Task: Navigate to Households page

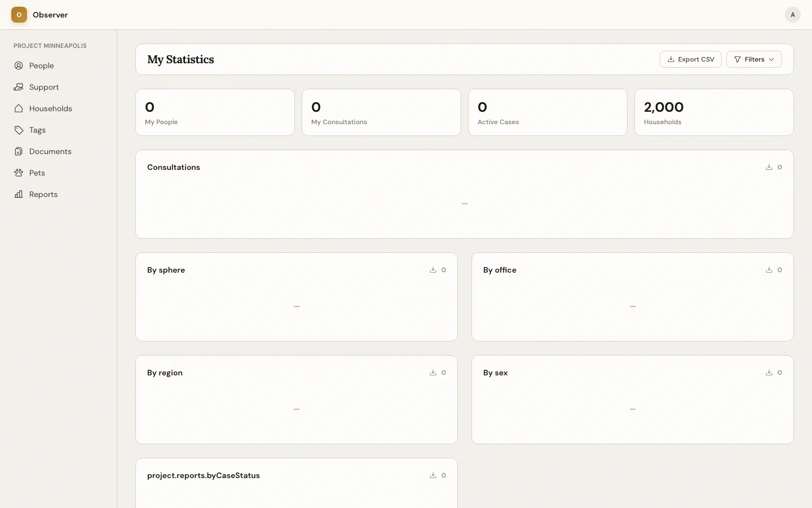Action: (50, 108)
